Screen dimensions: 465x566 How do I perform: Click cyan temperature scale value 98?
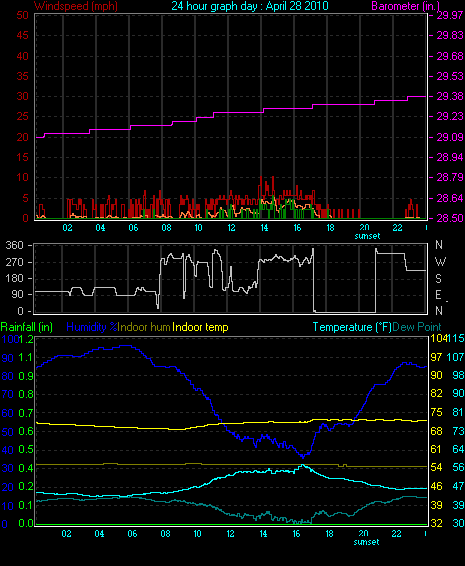458,375
